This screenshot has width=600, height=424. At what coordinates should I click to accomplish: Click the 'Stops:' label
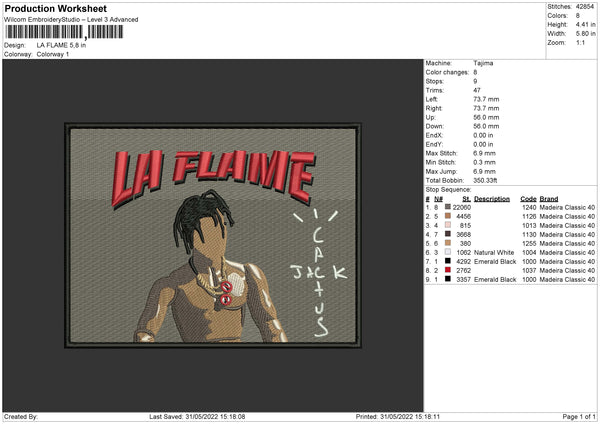(x=435, y=82)
